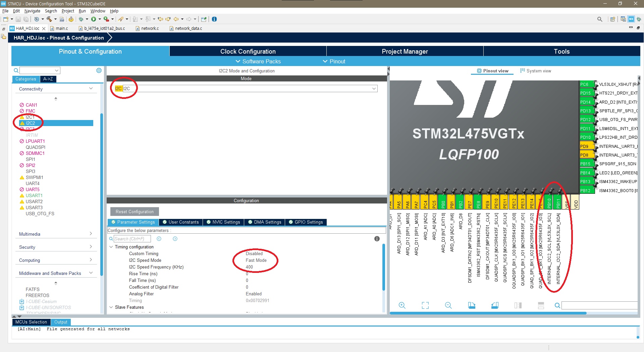Jump to previous parameter search result

159,239
